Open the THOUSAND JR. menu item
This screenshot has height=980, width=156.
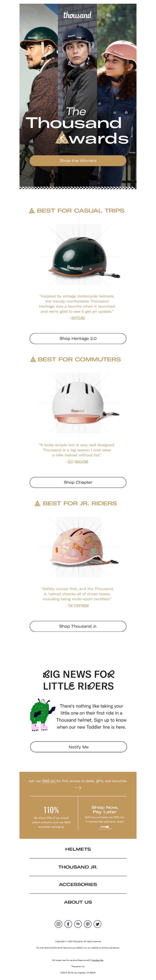[78, 867]
